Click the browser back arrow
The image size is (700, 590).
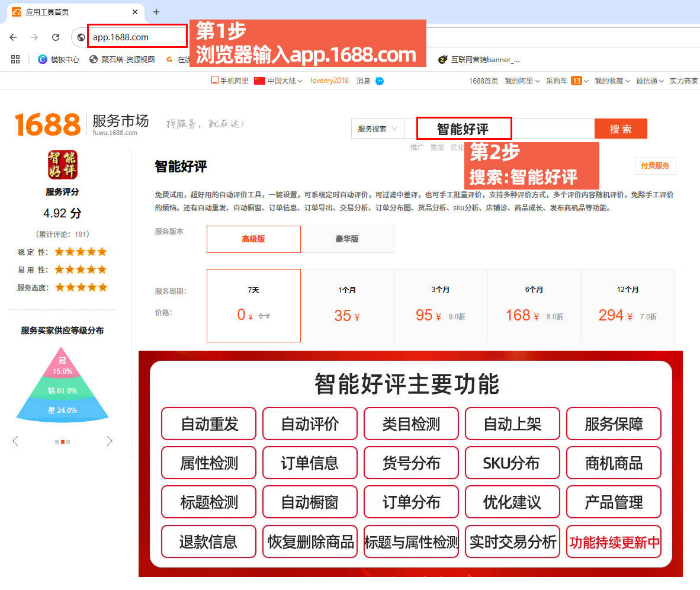[x=13, y=37]
